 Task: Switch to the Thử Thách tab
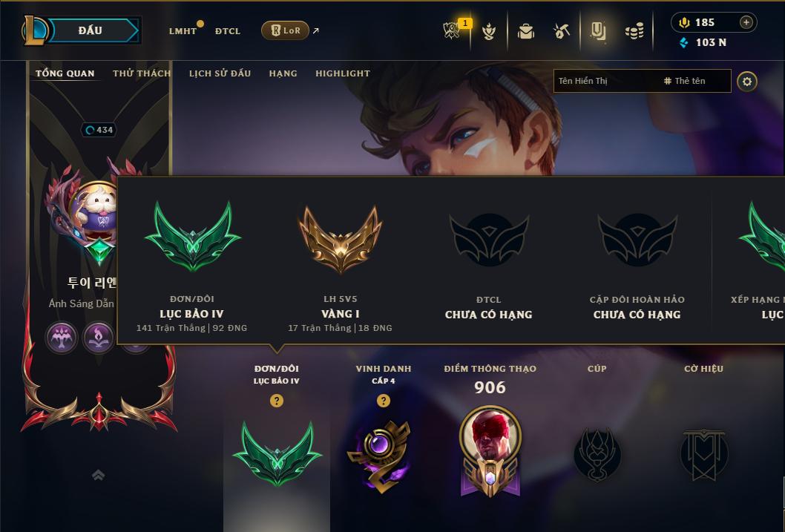pos(142,73)
